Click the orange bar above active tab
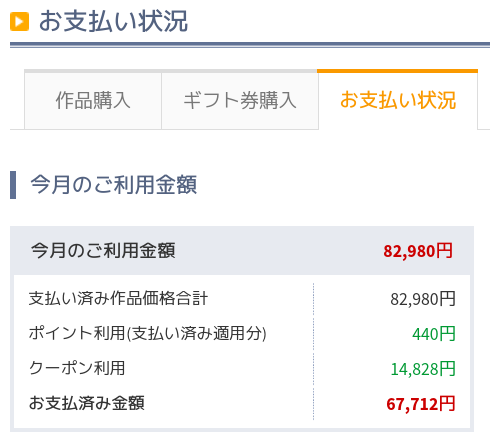 pyautogui.click(x=397, y=71)
